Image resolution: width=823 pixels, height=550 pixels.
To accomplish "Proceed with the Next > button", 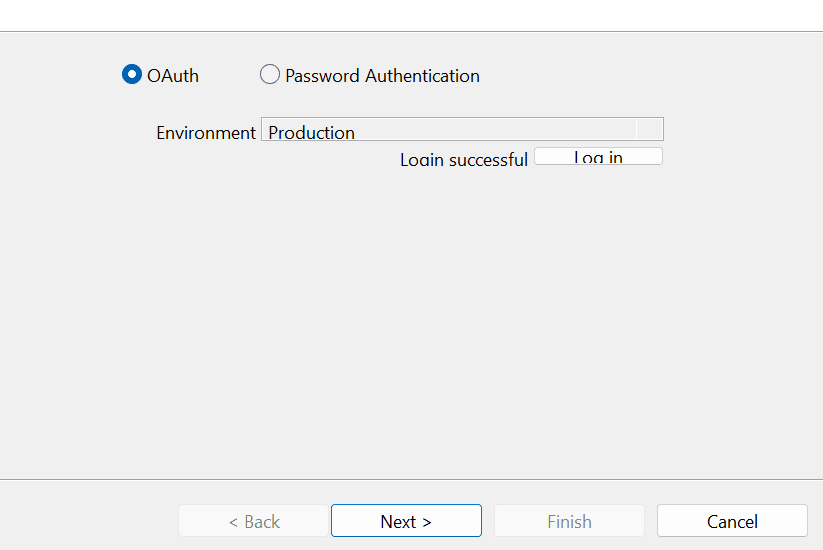I will click(x=406, y=521).
